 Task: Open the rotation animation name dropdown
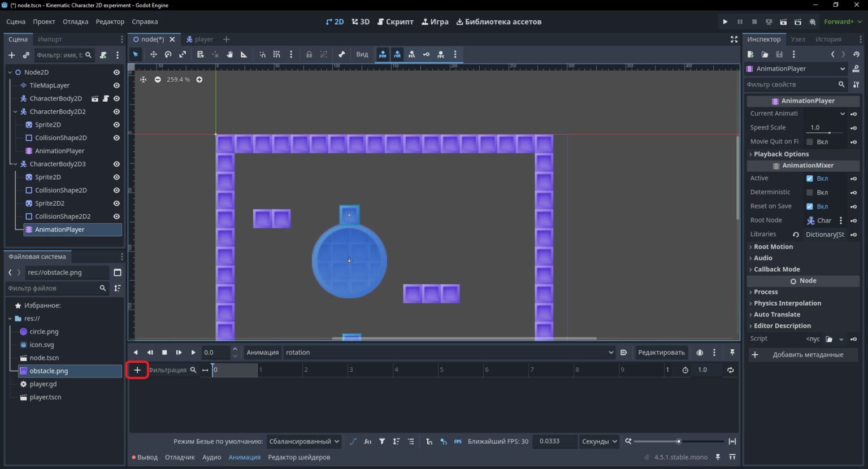tap(449, 352)
